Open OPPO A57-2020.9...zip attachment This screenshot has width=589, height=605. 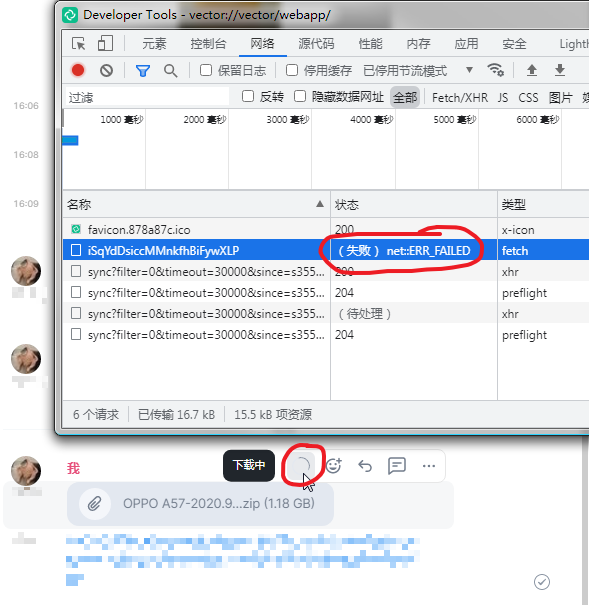[200, 504]
